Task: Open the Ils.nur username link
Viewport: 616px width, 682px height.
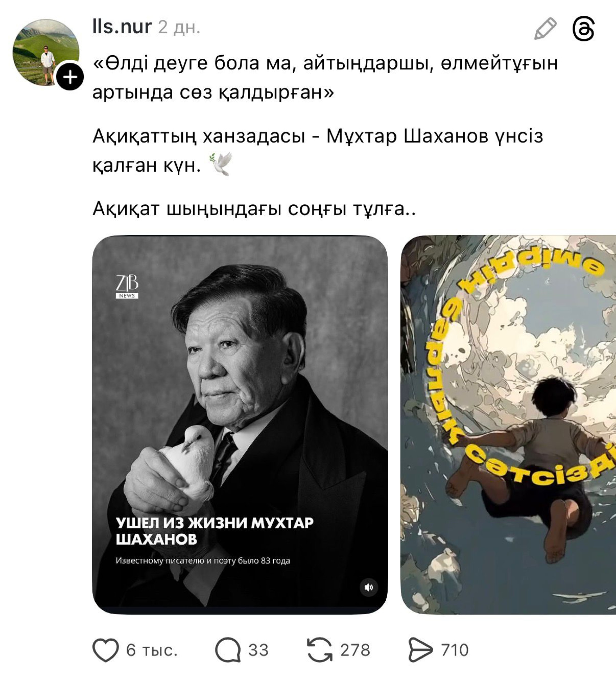Action: coord(122,27)
